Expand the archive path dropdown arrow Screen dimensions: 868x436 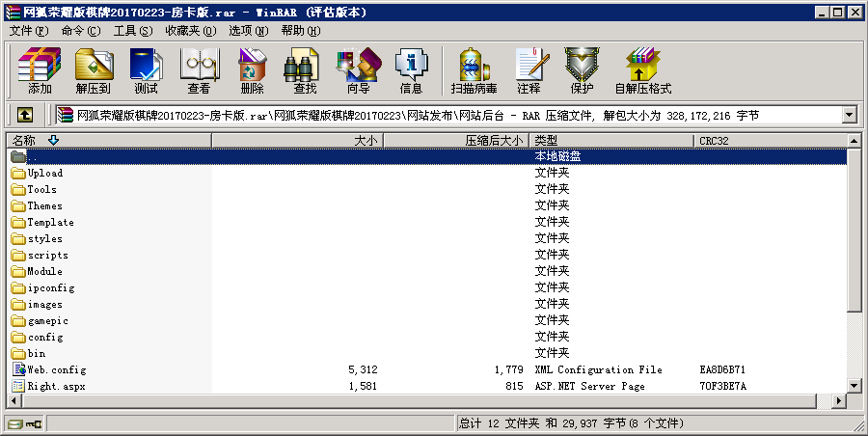(x=849, y=116)
